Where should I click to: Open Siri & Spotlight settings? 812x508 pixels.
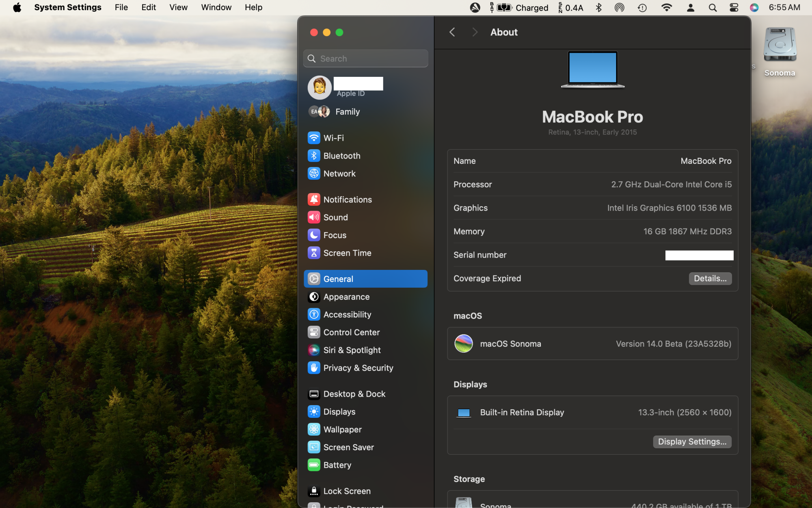352,350
